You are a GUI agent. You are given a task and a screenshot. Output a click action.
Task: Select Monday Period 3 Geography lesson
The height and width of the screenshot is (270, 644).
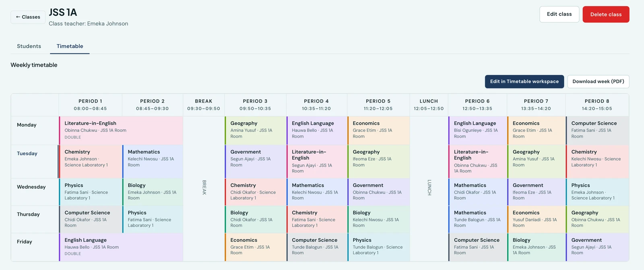255,131
